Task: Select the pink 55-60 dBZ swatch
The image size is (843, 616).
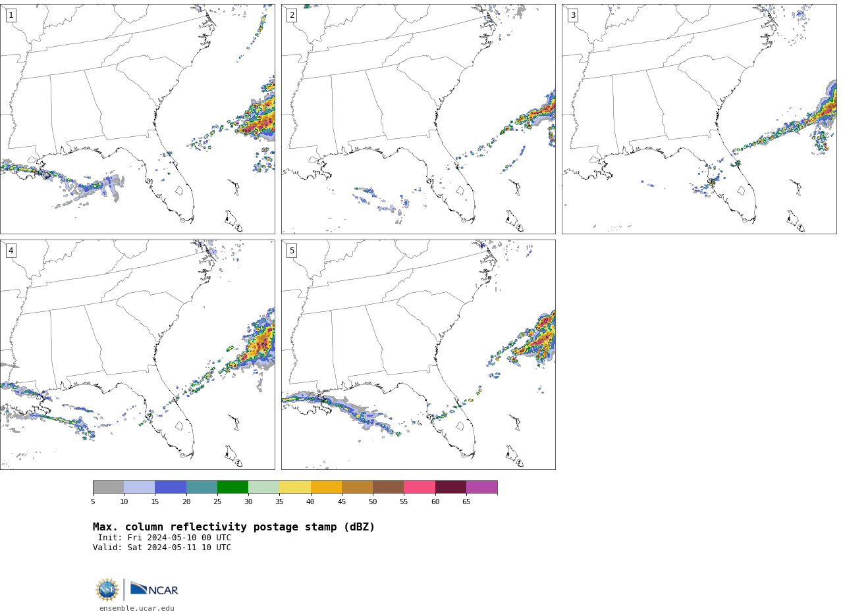Action: [420, 487]
